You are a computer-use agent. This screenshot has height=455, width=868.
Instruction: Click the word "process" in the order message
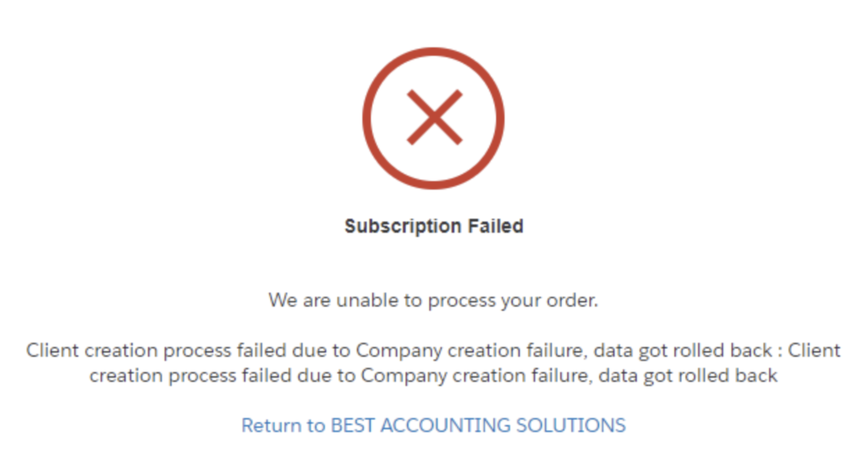click(461, 300)
